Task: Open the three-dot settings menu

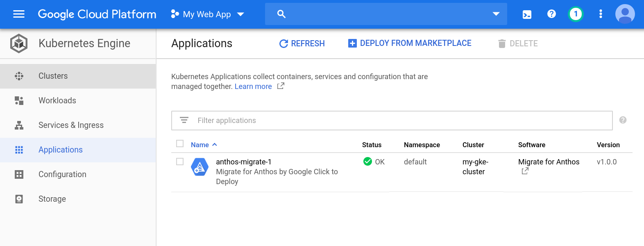Action: (601, 14)
